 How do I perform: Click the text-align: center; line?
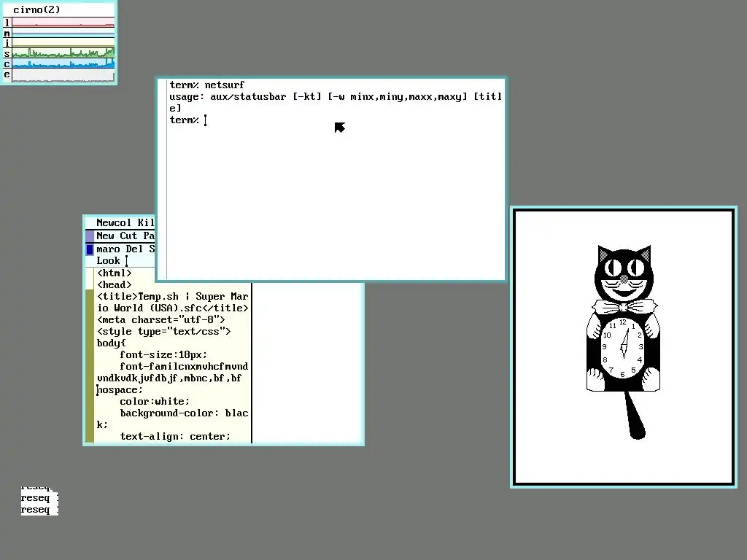(175, 436)
